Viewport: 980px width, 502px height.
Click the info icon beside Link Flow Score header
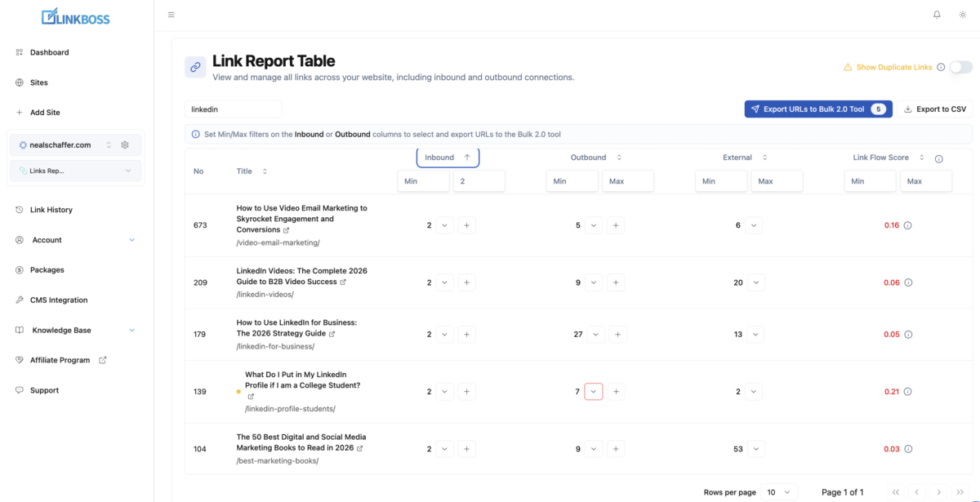click(938, 159)
